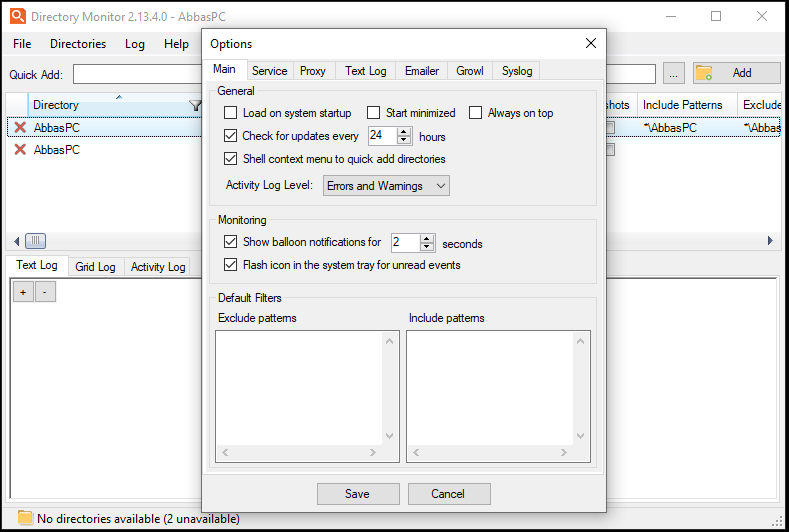This screenshot has height=532, width=789.
Task: Uncheck Check for updates every
Action: pyautogui.click(x=230, y=135)
